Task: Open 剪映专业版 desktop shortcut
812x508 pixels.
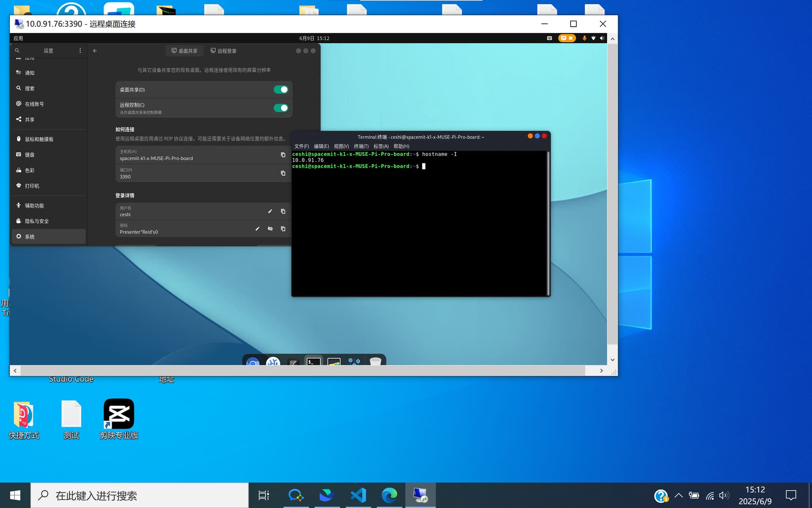Action: coord(119,419)
